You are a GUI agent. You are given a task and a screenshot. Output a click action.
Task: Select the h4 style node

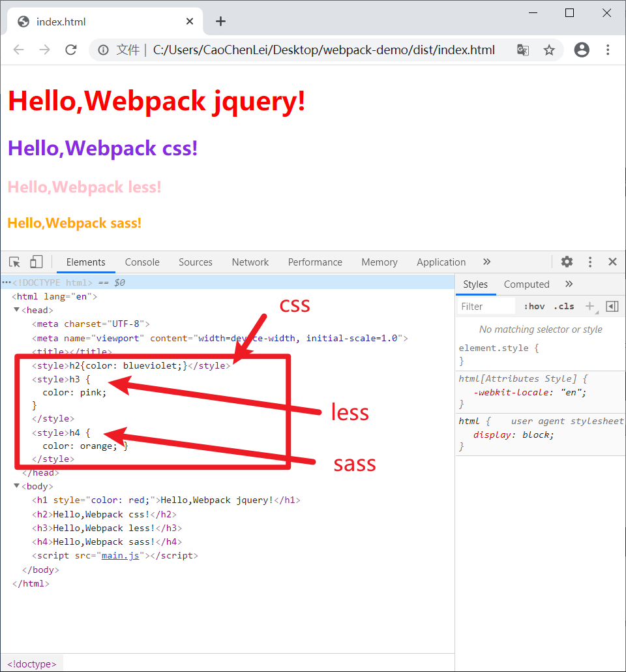pyautogui.click(x=61, y=433)
